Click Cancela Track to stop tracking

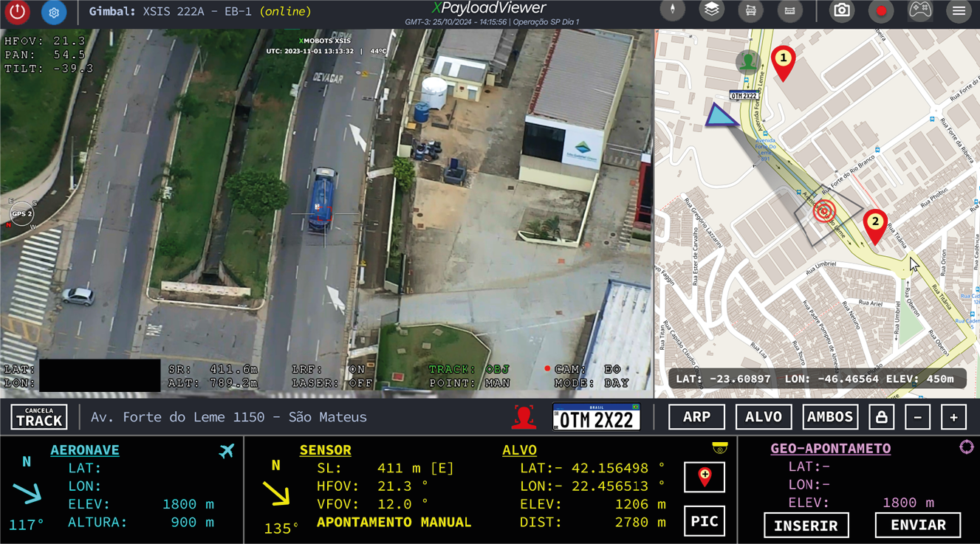(39, 417)
